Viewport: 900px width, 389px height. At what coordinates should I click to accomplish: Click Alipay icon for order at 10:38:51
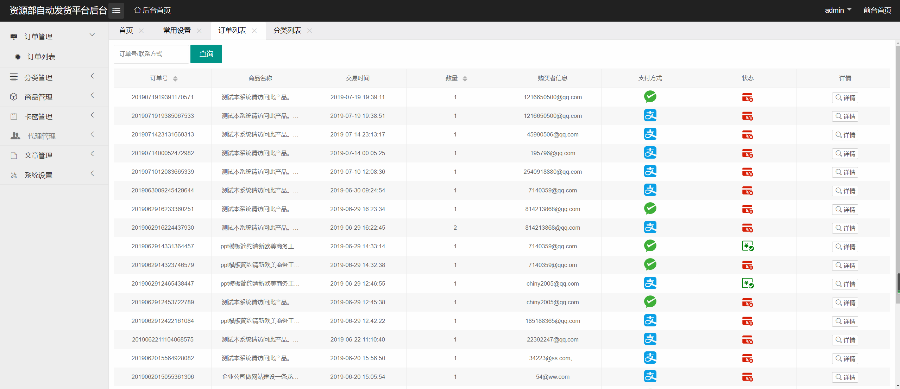point(650,115)
